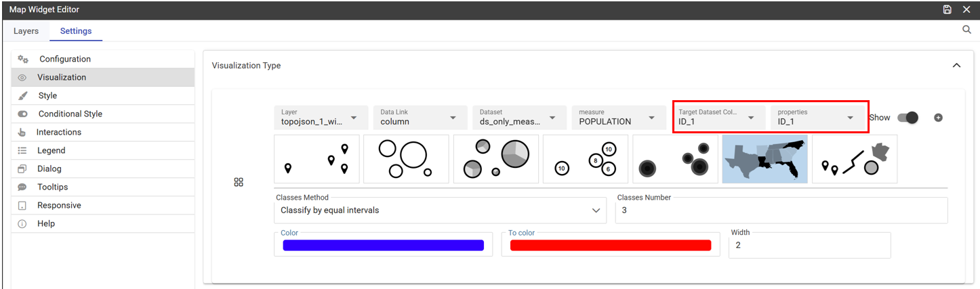Open the measure POPULATION dropdown
980x289 pixels.
click(x=618, y=118)
